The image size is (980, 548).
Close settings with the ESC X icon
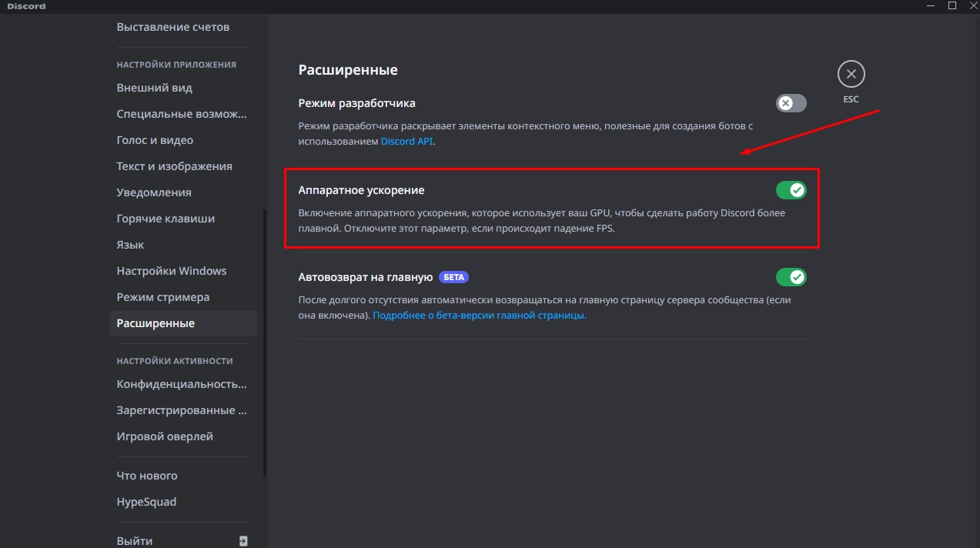point(851,75)
